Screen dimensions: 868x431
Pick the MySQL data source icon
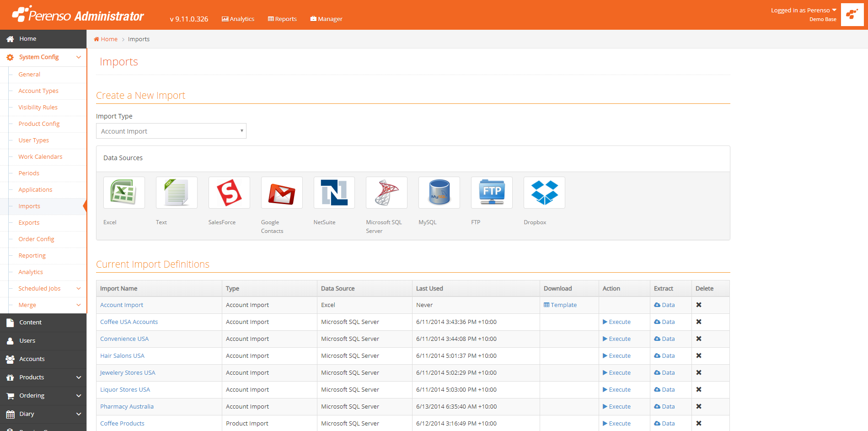point(439,193)
